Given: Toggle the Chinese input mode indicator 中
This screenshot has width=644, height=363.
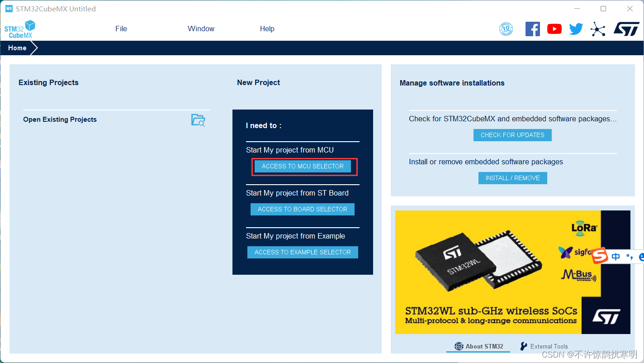Looking at the screenshot, I should 616,257.
